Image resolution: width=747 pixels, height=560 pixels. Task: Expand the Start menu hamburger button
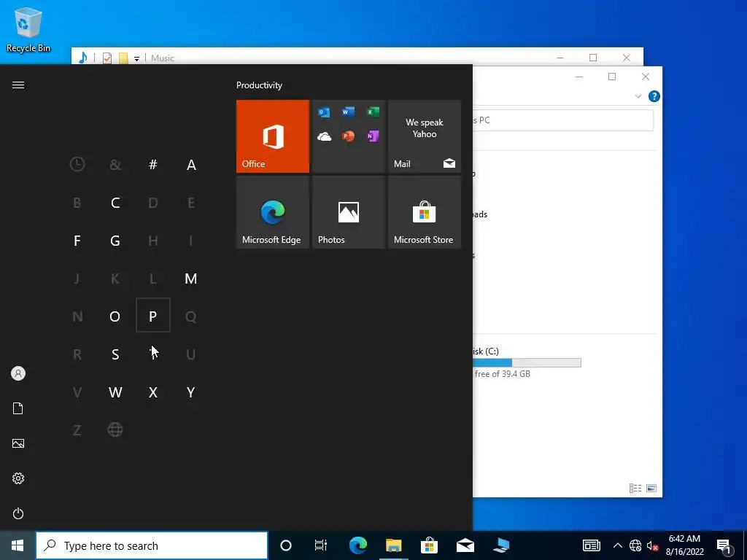(x=18, y=85)
